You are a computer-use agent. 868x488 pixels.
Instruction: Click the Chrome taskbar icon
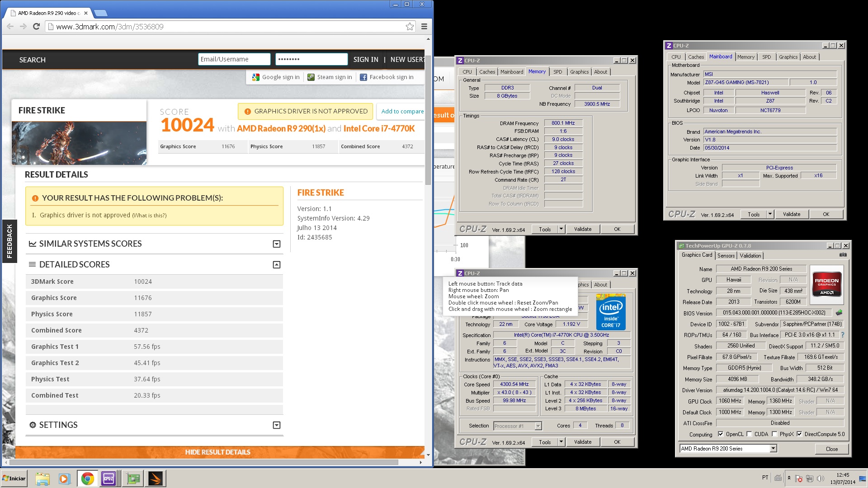[87, 479]
